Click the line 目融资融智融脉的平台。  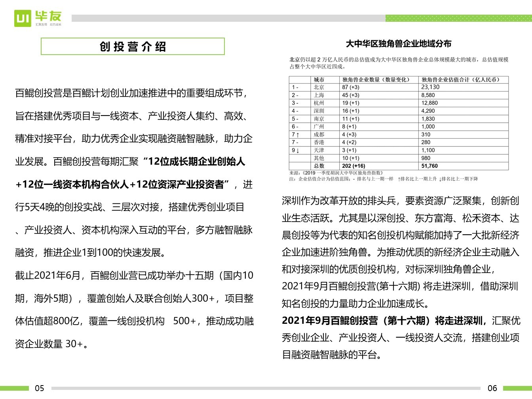[x=332, y=354]
